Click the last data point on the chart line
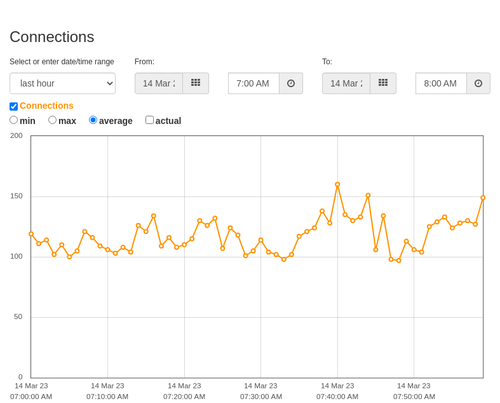This screenshot has height=403, width=500. [483, 198]
